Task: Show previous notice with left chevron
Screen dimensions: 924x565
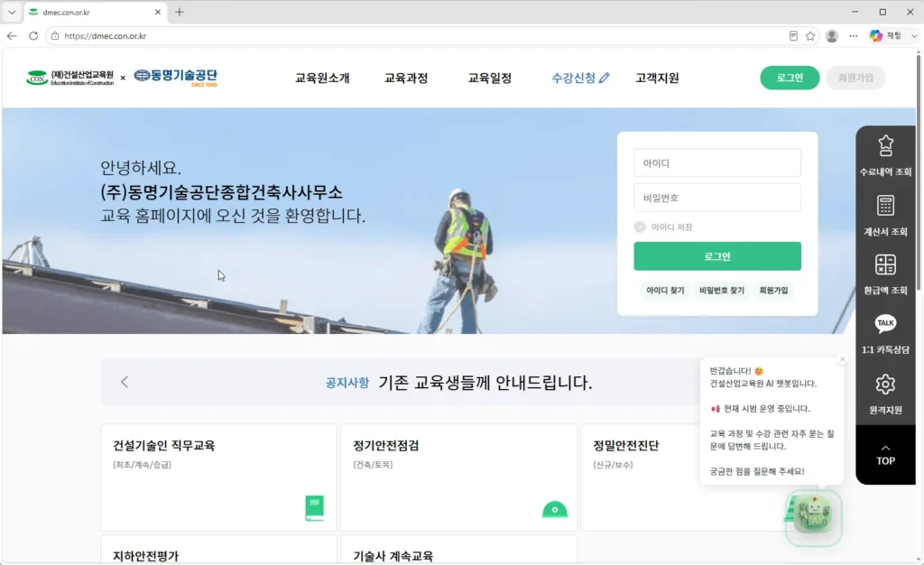Action: (125, 382)
